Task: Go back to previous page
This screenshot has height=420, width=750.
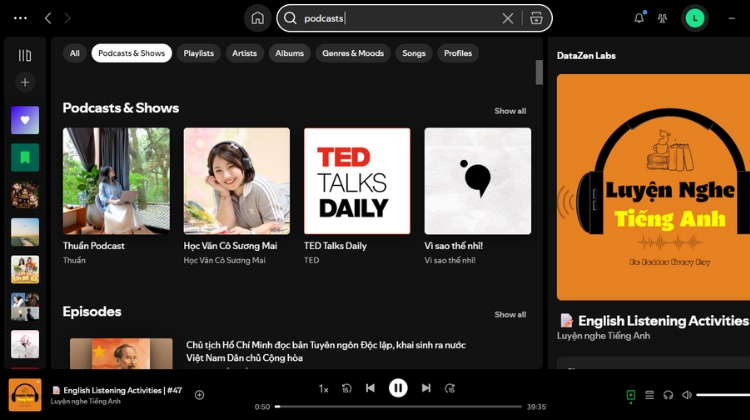Action: pyautogui.click(x=48, y=18)
